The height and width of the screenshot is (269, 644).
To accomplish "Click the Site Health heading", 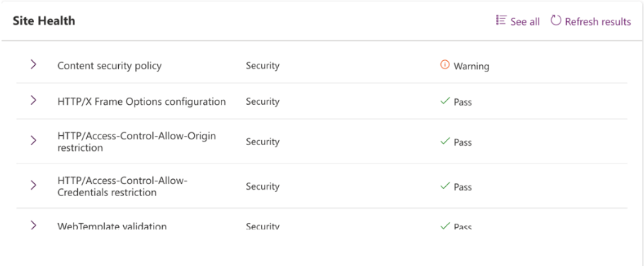I will click(44, 21).
